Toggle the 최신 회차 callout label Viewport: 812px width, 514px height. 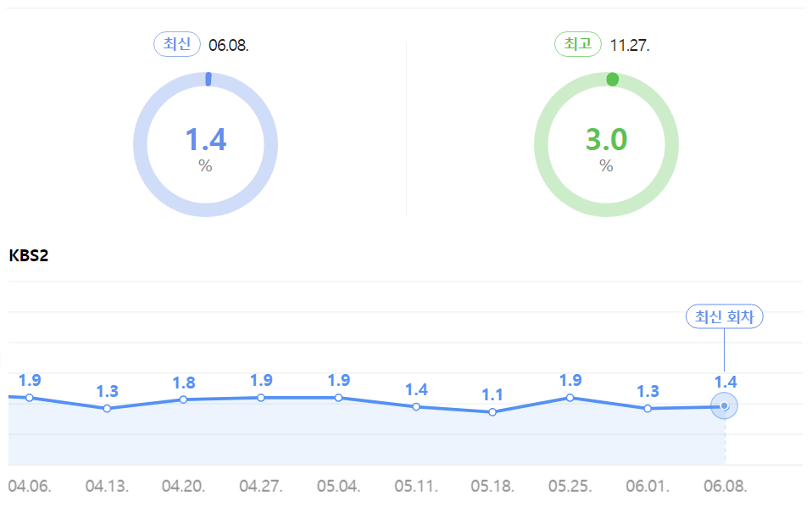(725, 316)
